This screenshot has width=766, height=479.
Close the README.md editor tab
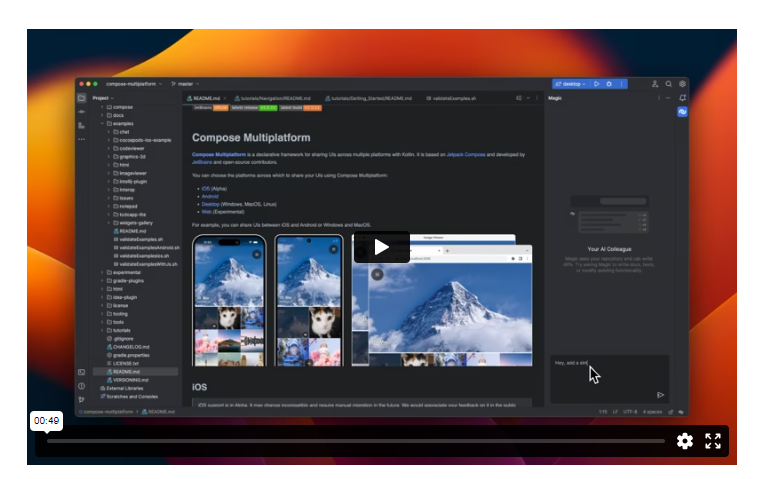coord(225,98)
